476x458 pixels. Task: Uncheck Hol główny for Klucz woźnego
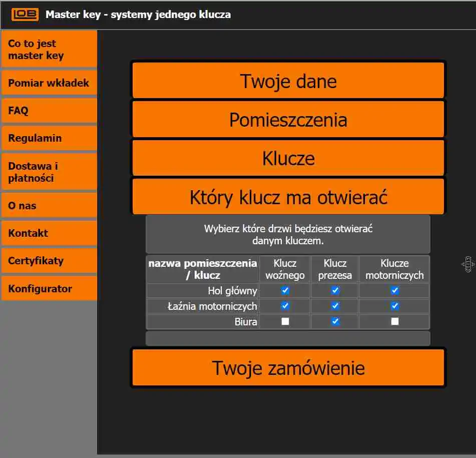click(x=285, y=290)
